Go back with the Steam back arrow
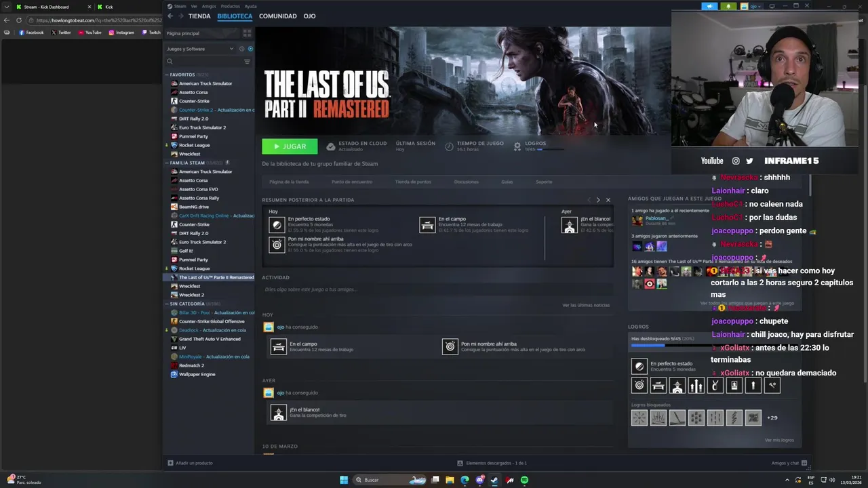868x488 pixels. coord(170,16)
